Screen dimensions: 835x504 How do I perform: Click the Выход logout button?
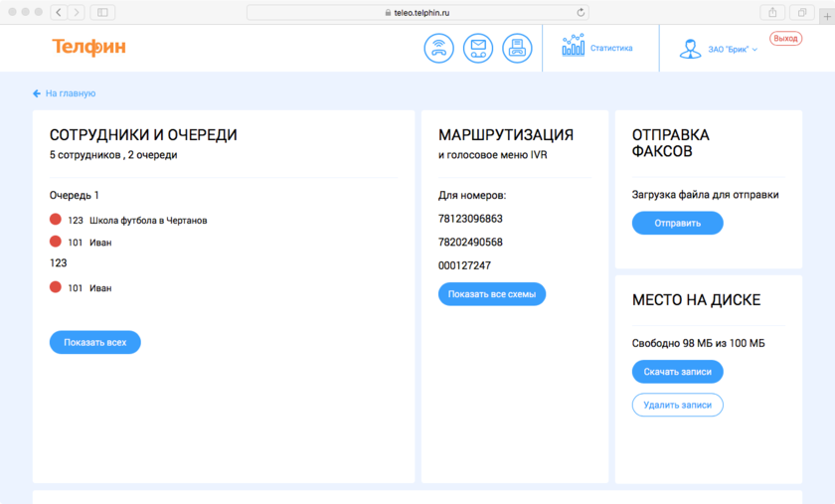tap(785, 38)
